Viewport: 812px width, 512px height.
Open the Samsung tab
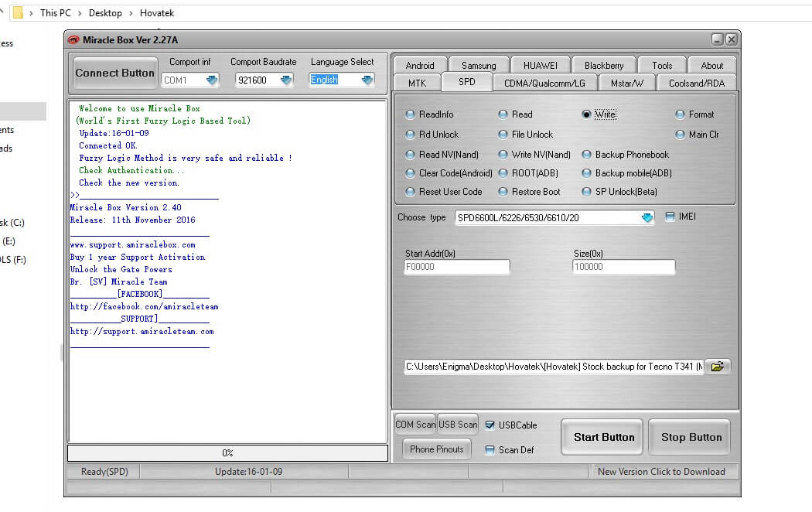478,66
